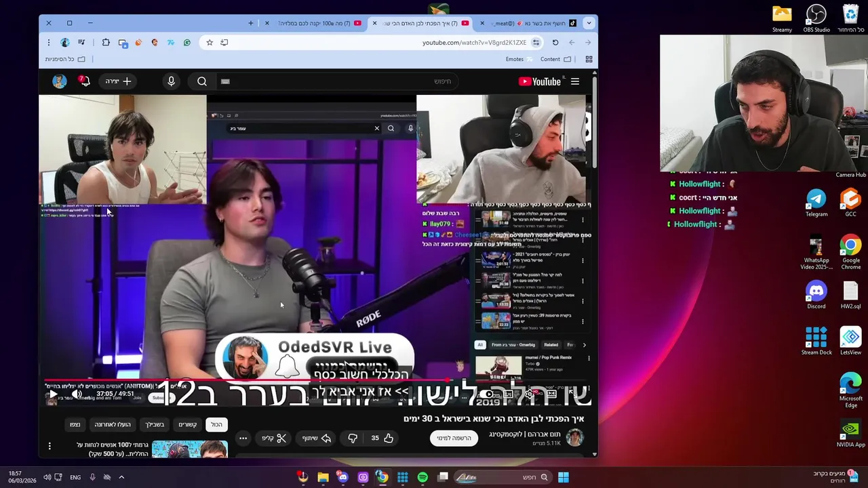Select the 'נצפו' filter chip

point(75,424)
